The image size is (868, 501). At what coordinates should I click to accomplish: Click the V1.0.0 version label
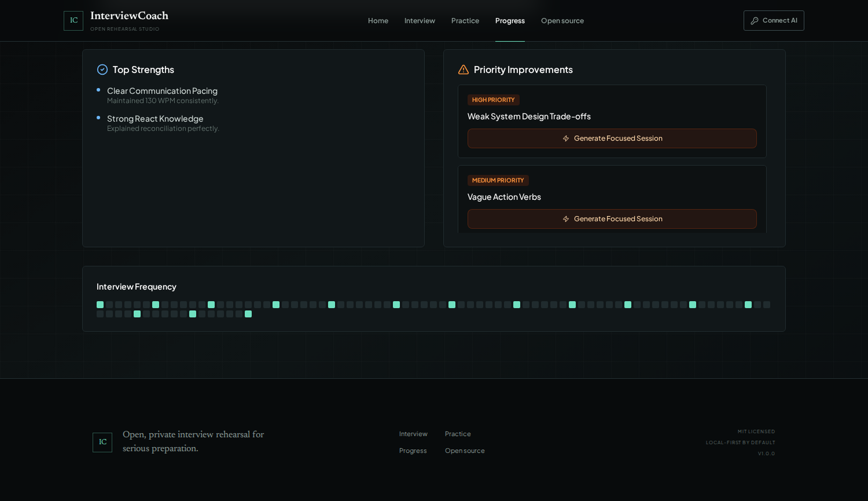(x=766, y=454)
